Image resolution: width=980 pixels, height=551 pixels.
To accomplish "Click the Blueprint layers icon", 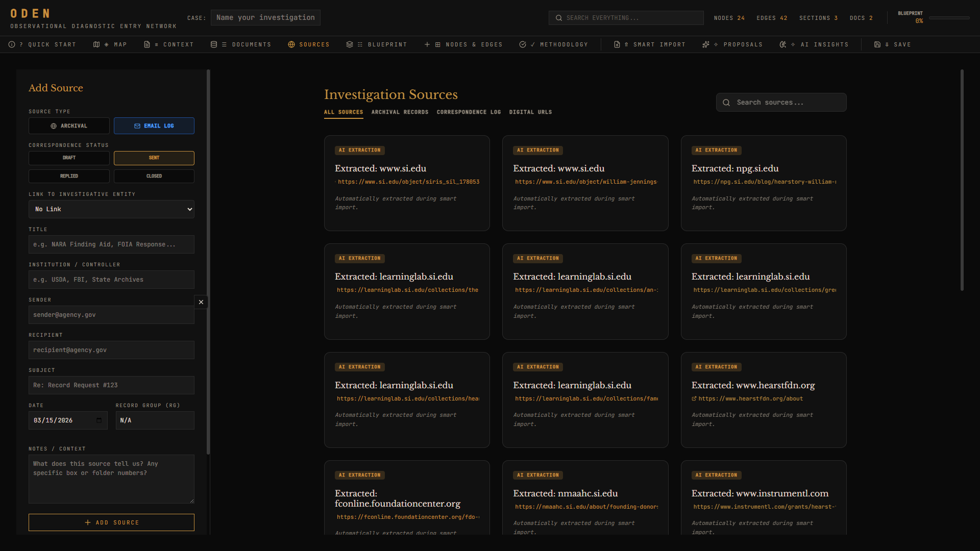I will coord(350,44).
